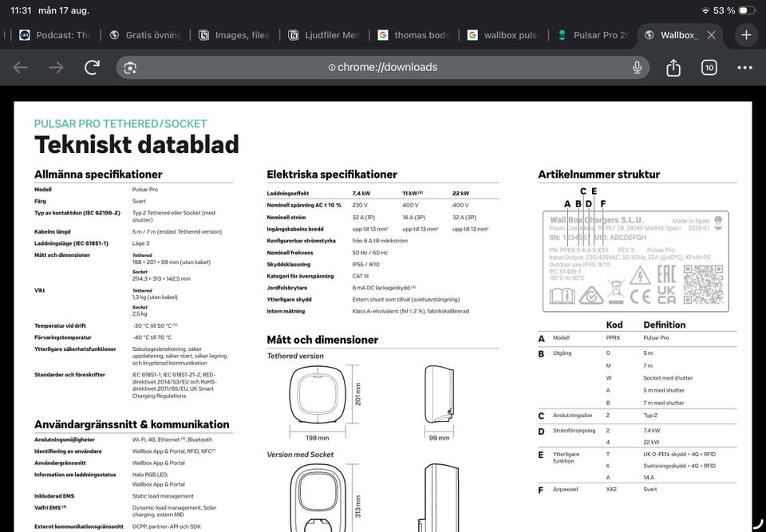
Task: Click the QR code on label
Action: pyautogui.click(x=703, y=284)
